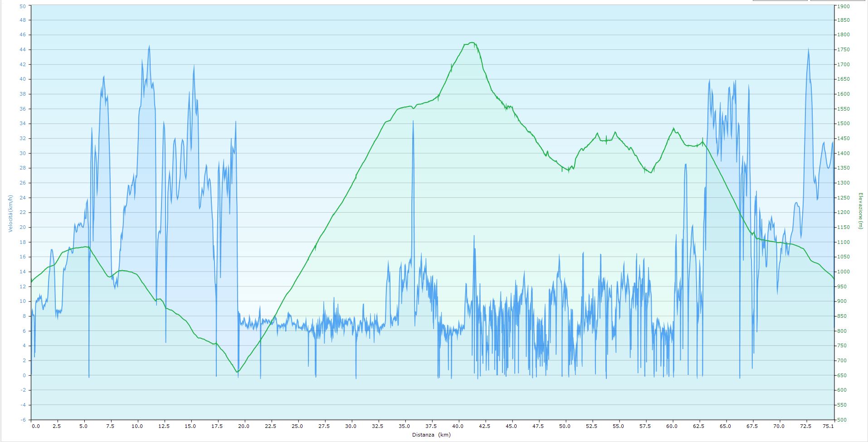Click the Velocità (km/h) axis title

coord(10,213)
